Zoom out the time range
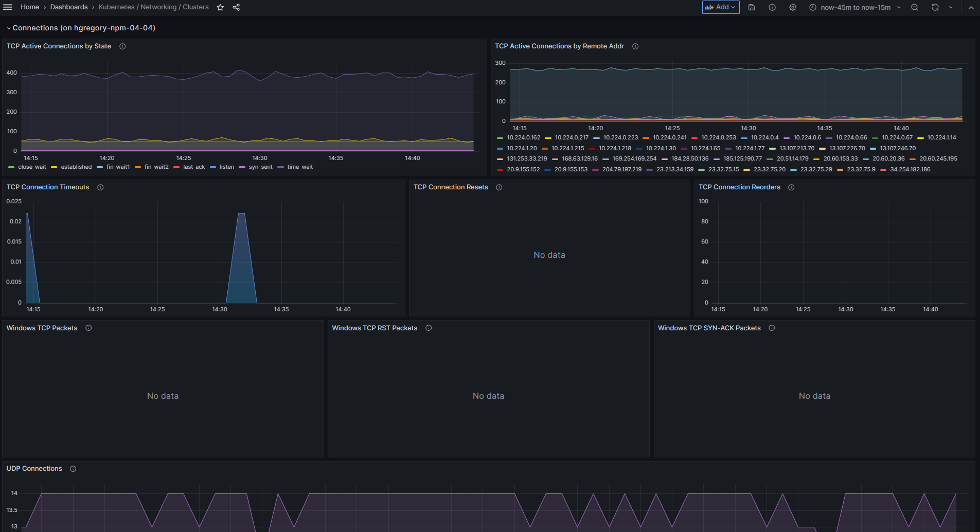980x532 pixels. click(x=915, y=7)
